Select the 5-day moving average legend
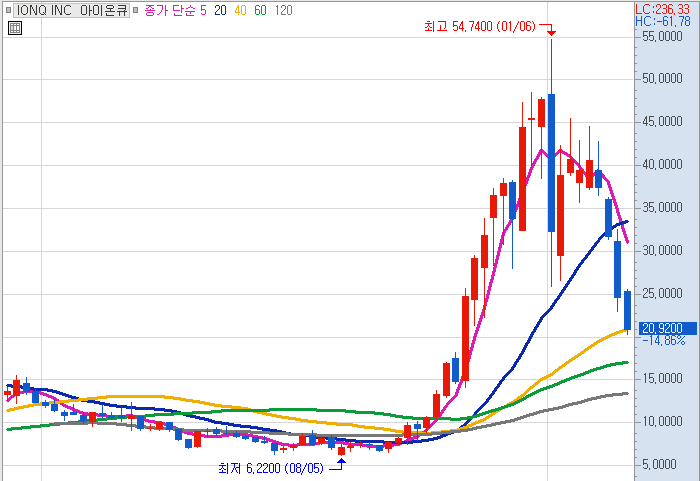 tap(203, 10)
